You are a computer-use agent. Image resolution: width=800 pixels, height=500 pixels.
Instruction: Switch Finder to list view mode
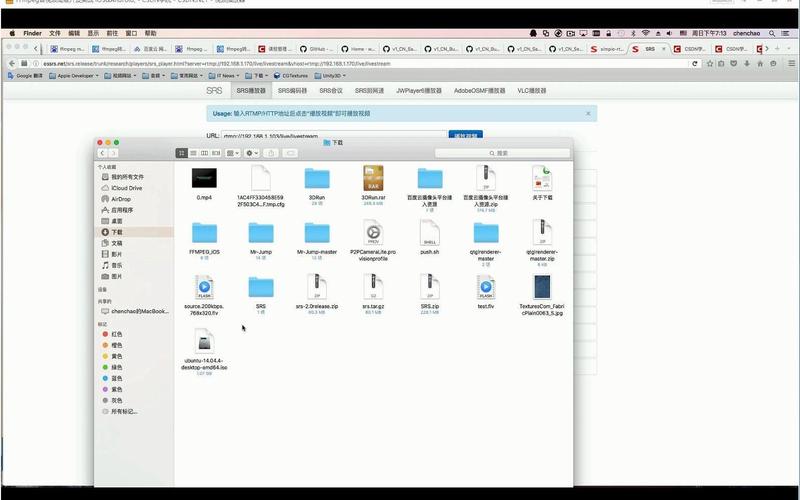click(193, 153)
